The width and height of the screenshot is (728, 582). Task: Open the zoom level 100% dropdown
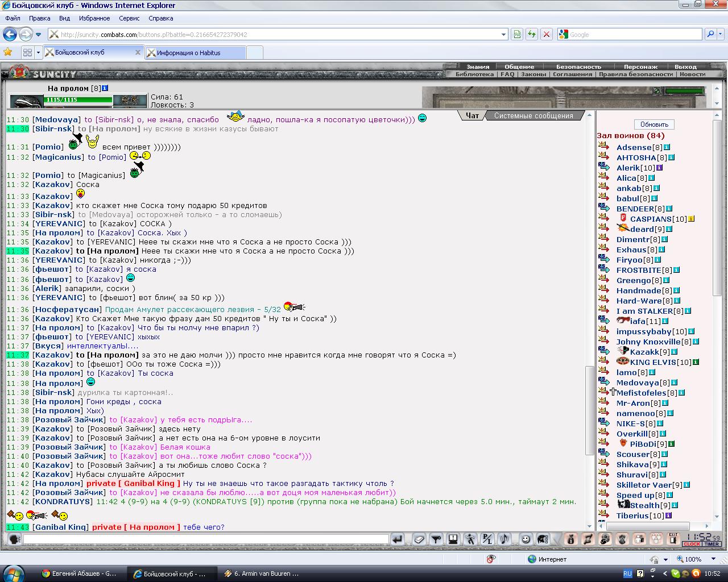(713, 559)
